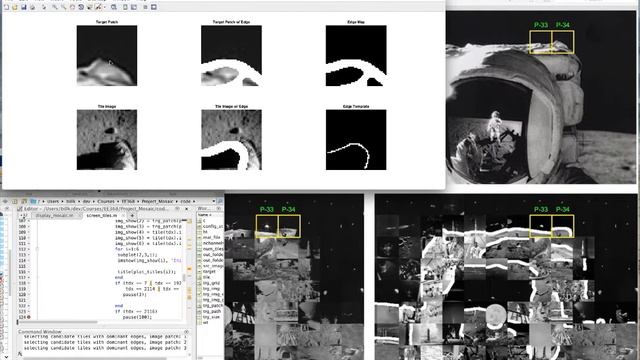640x360 pixels.
Task: Select the Project_Mosaic segment in folder path
Action: point(158,201)
